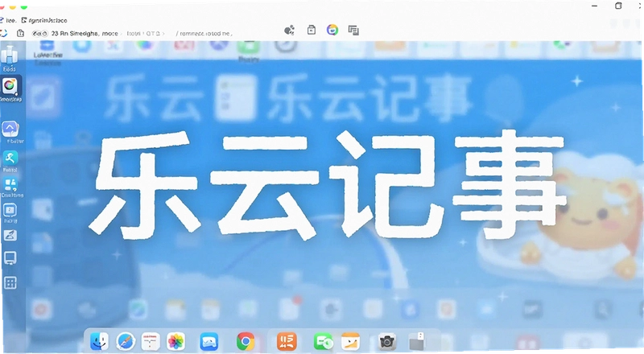Open the Finder icon in the dock
The width and height of the screenshot is (644, 354).
[x=99, y=341]
